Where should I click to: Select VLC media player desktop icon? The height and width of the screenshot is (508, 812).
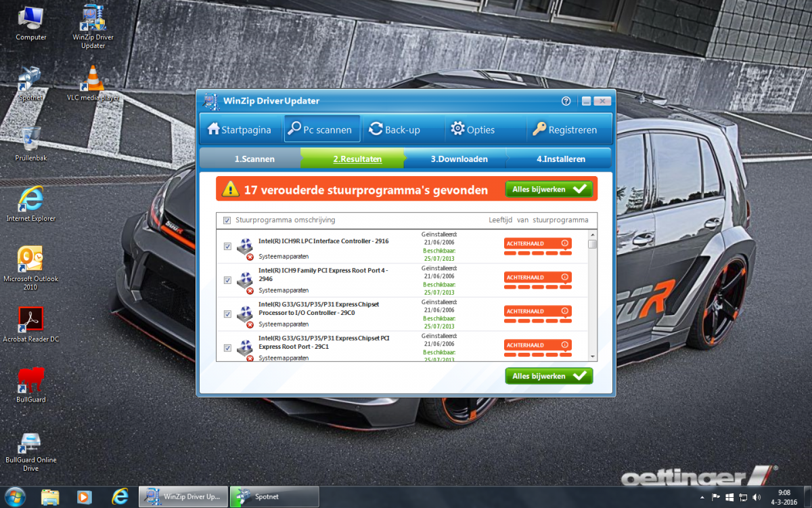pyautogui.click(x=93, y=84)
